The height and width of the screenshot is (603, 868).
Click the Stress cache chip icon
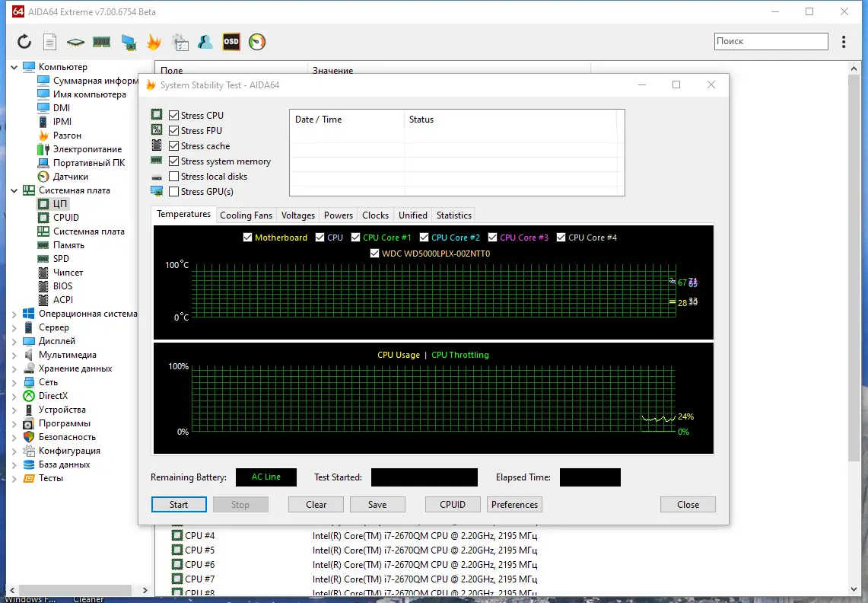click(157, 145)
